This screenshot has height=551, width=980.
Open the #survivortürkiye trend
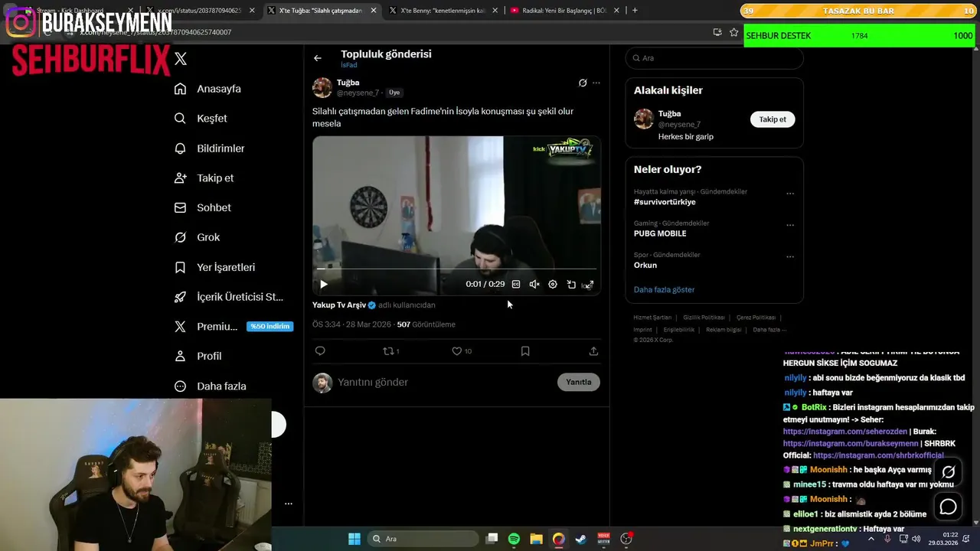(665, 202)
